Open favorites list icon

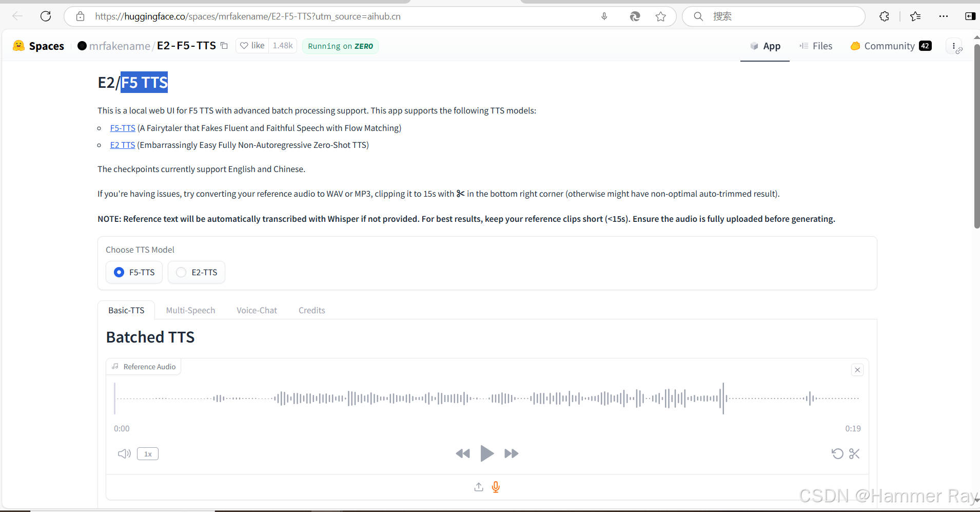tap(915, 16)
